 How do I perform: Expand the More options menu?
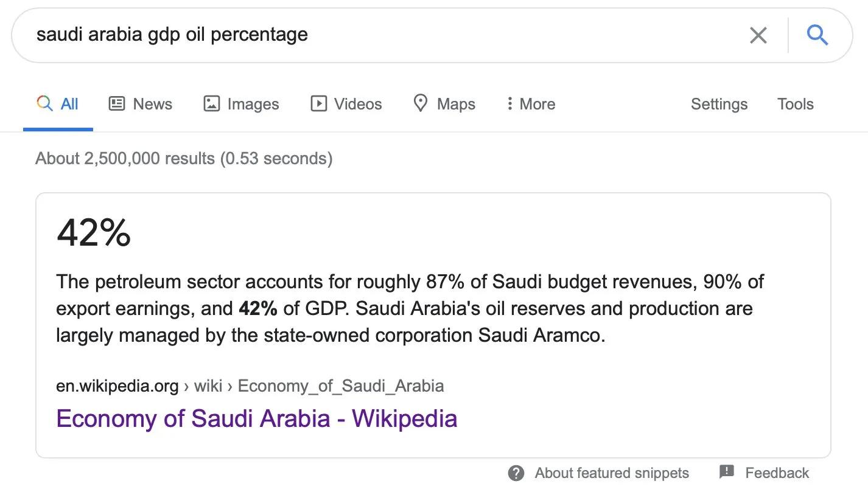tap(531, 104)
